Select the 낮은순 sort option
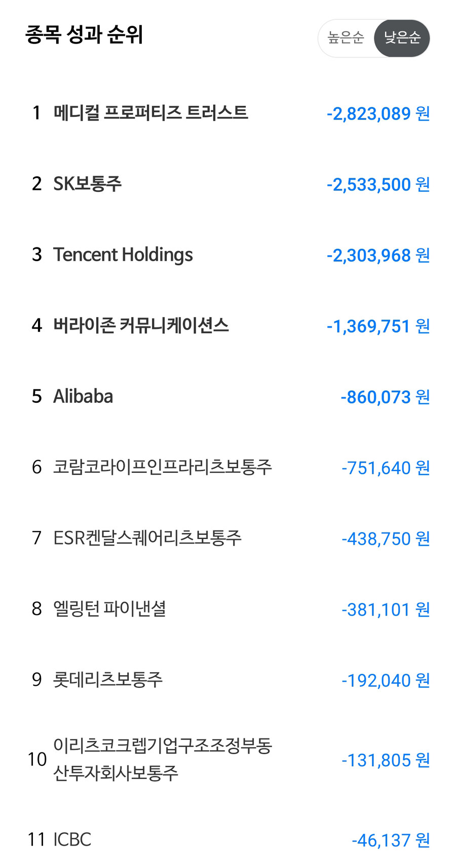 click(402, 38)
